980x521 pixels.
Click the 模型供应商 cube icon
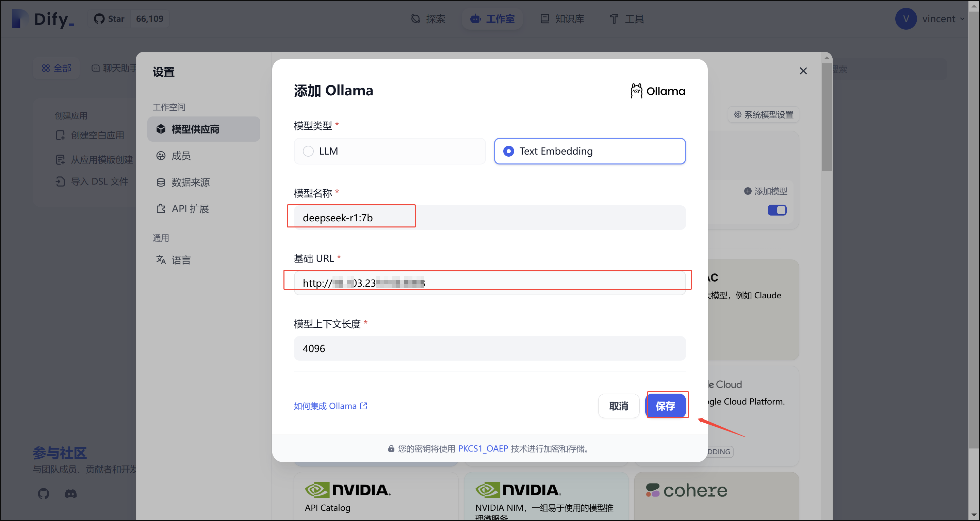coord(161,129)
